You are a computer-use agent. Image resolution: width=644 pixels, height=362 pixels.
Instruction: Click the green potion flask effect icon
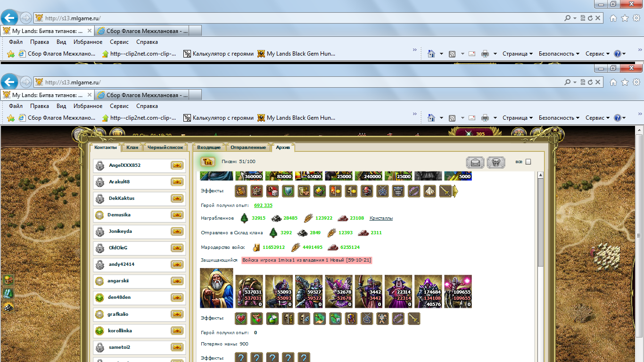point(272,319)
